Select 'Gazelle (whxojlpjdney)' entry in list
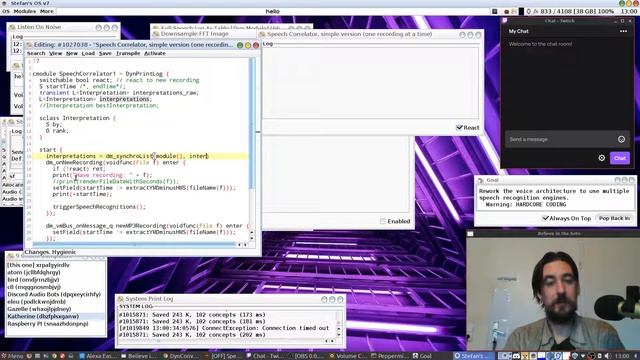 coord(56,309)
